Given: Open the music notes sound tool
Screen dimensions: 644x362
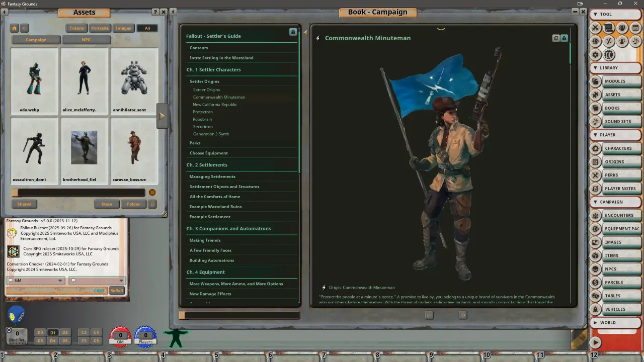Looking at the screenshot, I should click(x=635, y=41).
